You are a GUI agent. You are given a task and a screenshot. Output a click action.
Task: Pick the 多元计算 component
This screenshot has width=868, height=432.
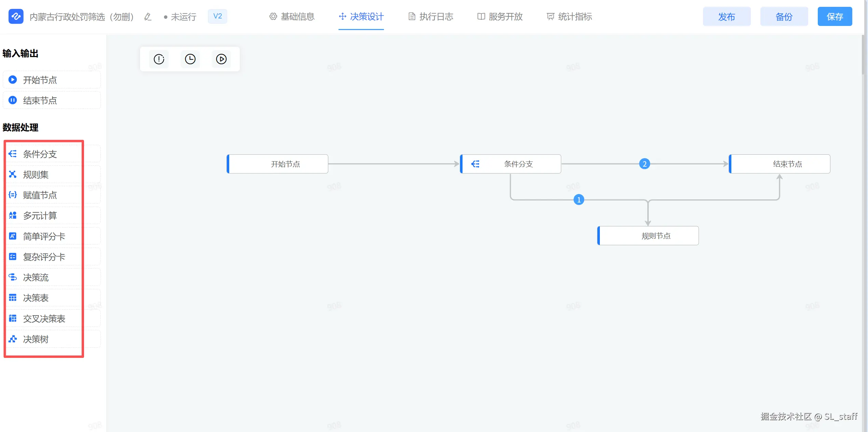(x=40, y=216)
